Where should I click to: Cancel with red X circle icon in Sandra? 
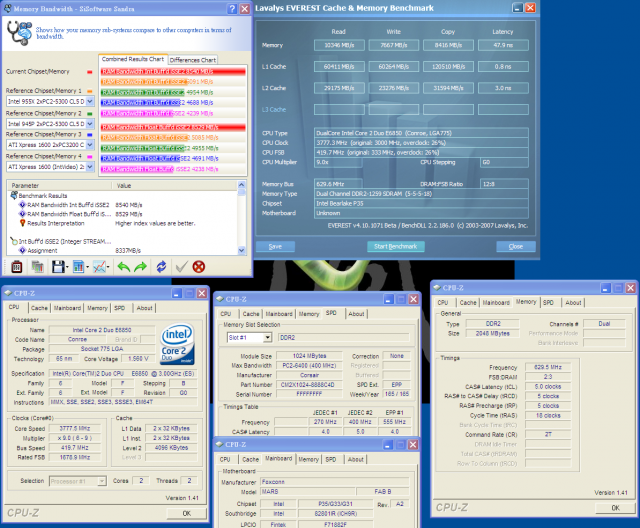tap(199, 267)
